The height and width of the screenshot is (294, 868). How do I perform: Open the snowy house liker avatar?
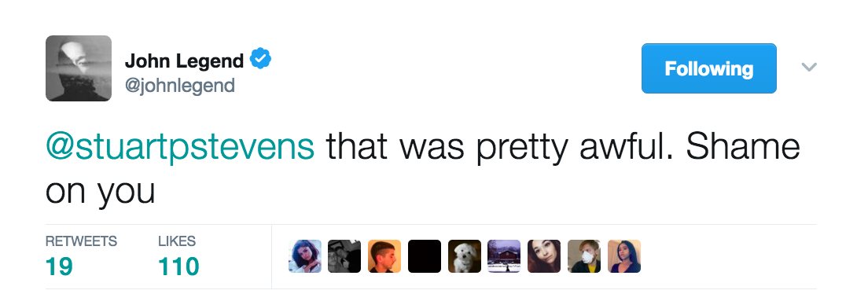[504, 256]
